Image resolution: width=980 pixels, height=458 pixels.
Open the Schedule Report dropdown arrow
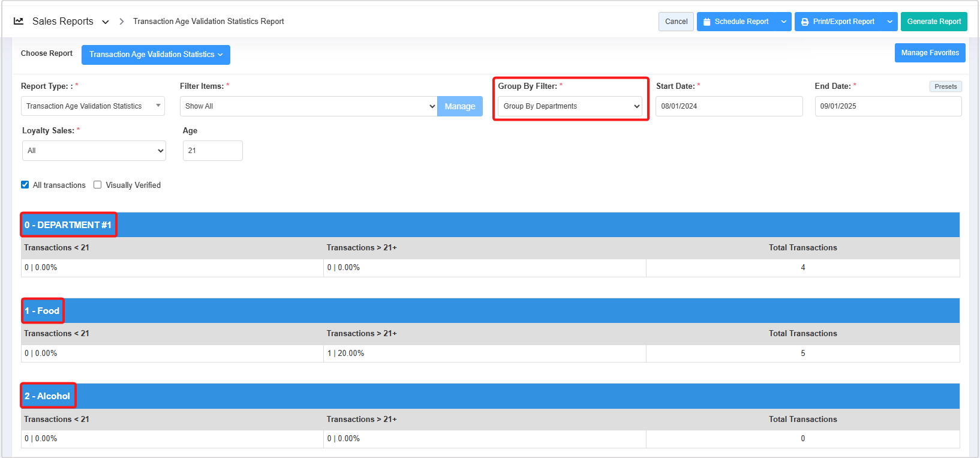point(783,22)
